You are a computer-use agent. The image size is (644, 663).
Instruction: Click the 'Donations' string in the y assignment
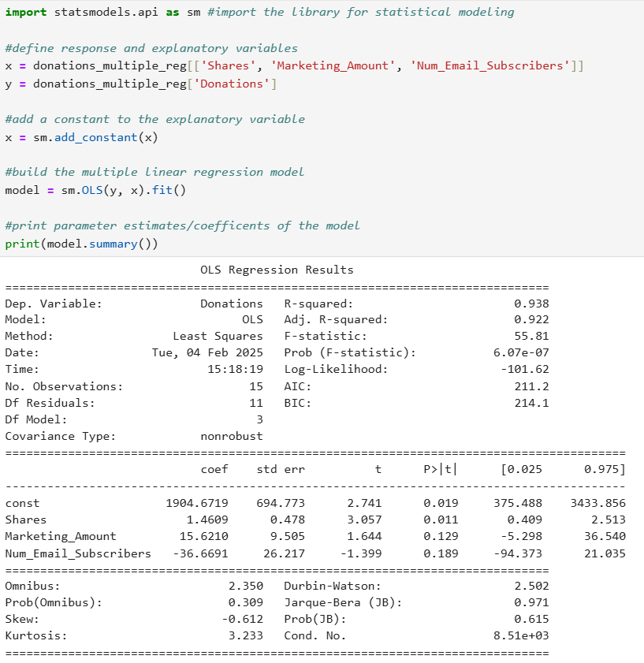(x=232, y=84)
